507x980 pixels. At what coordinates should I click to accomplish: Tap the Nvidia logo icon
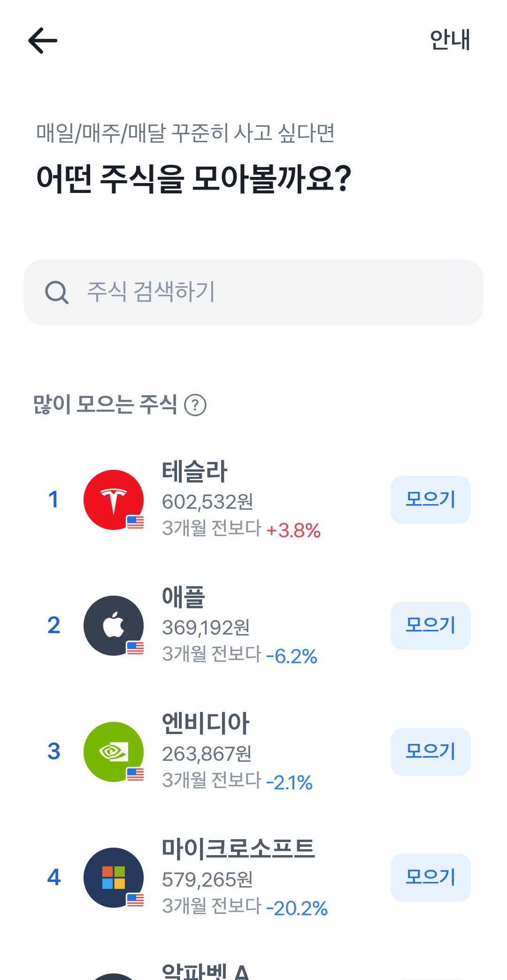[114, 752]
